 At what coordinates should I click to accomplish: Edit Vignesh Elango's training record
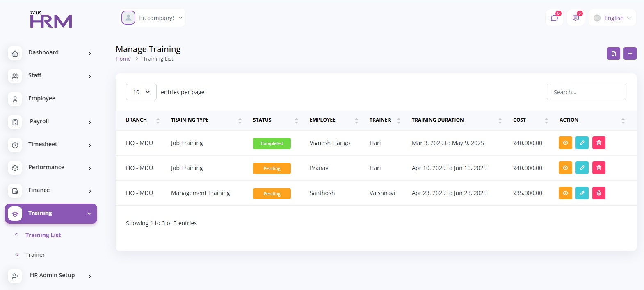pyautogui.click(x=582, y=143)
